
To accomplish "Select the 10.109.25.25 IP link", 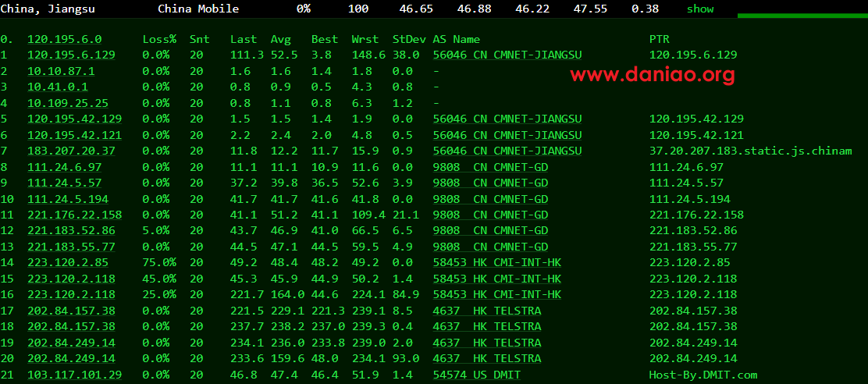I will pos(68,103).
